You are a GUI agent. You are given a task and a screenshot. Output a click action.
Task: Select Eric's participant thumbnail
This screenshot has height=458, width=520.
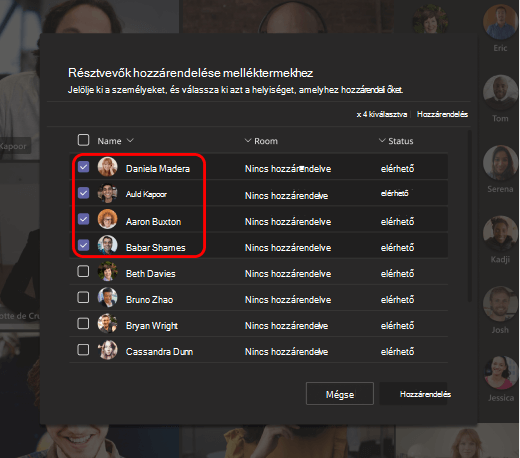coord(500,22)
